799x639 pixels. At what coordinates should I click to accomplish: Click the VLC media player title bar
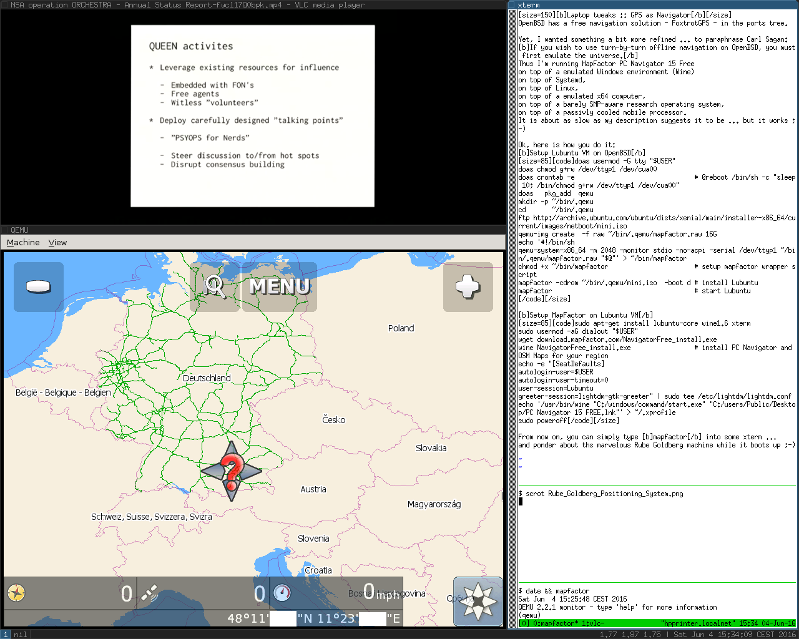point(253,5)
